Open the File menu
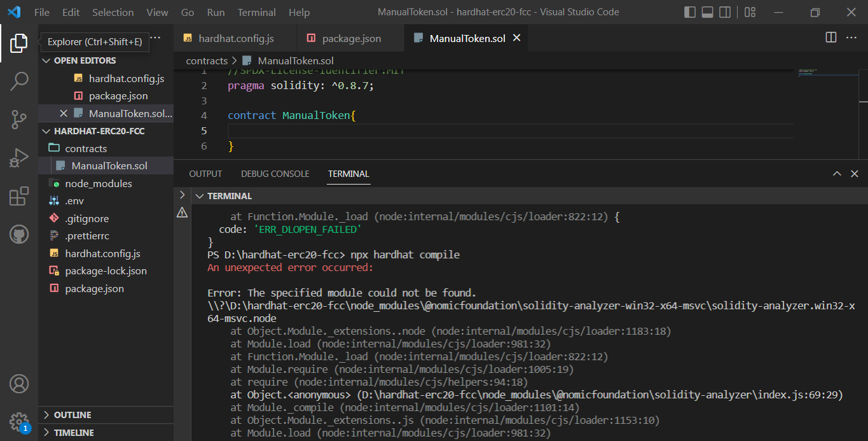 42,12
